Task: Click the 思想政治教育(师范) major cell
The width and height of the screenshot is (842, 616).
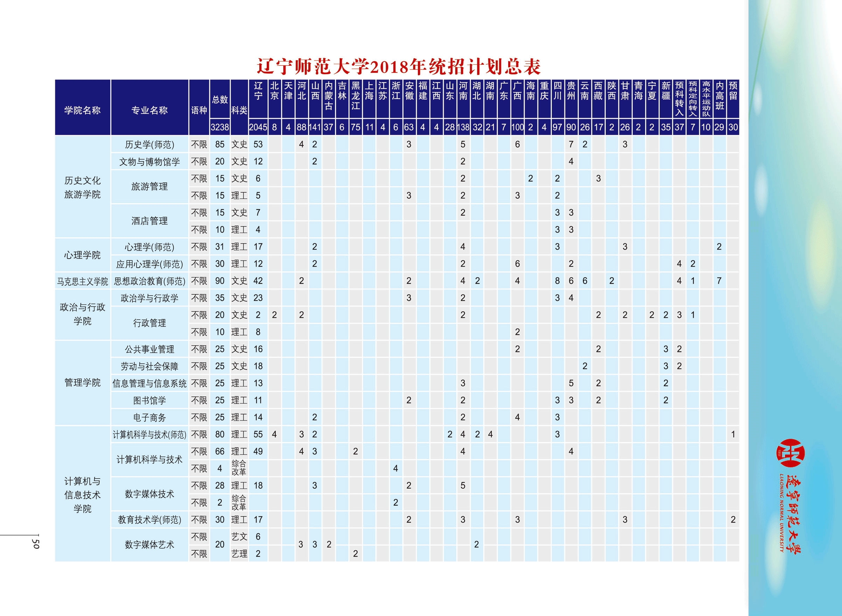Action: click(x=149, y=281)
